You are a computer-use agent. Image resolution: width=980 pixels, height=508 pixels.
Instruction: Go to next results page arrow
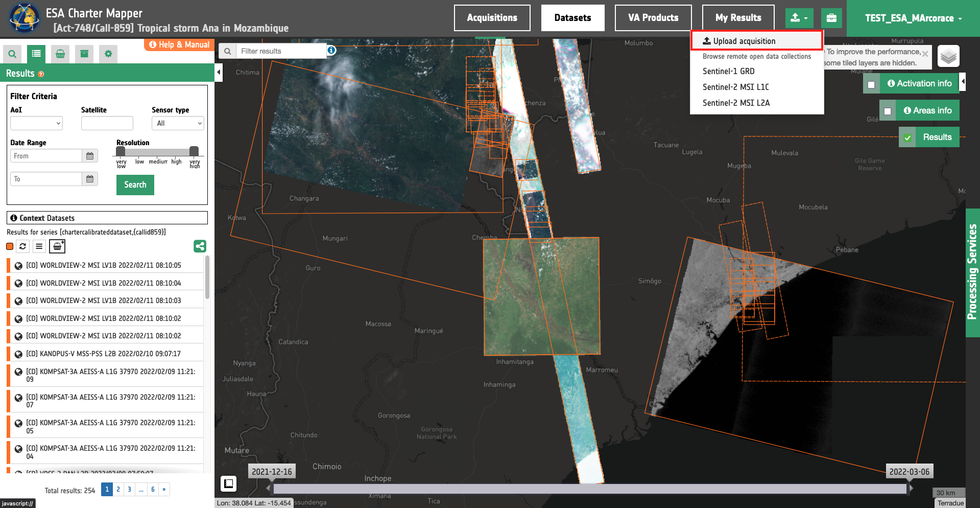point(164,490)
